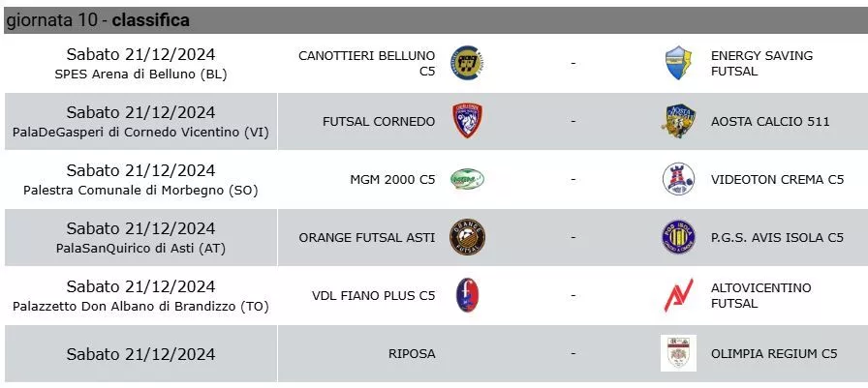Open the Videoton Crema C5 round badge
This screenshot has width=868, height=388.
tap(679, 179)
